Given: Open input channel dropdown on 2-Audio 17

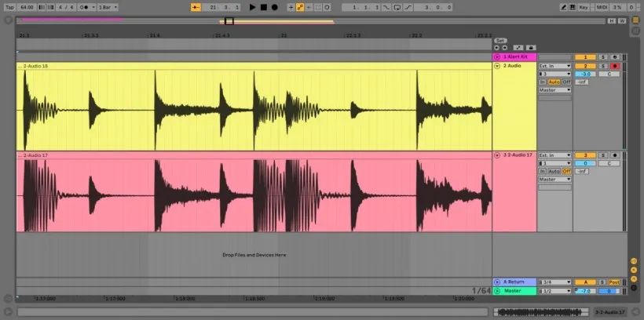Looking at the screenshot, I should click(x=555, y=163).
